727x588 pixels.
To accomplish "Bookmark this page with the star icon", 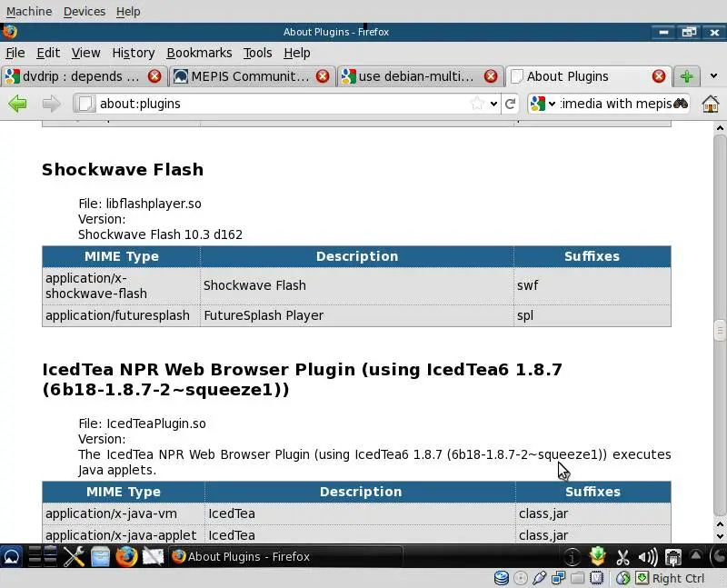I will click(x=477, y=104).
